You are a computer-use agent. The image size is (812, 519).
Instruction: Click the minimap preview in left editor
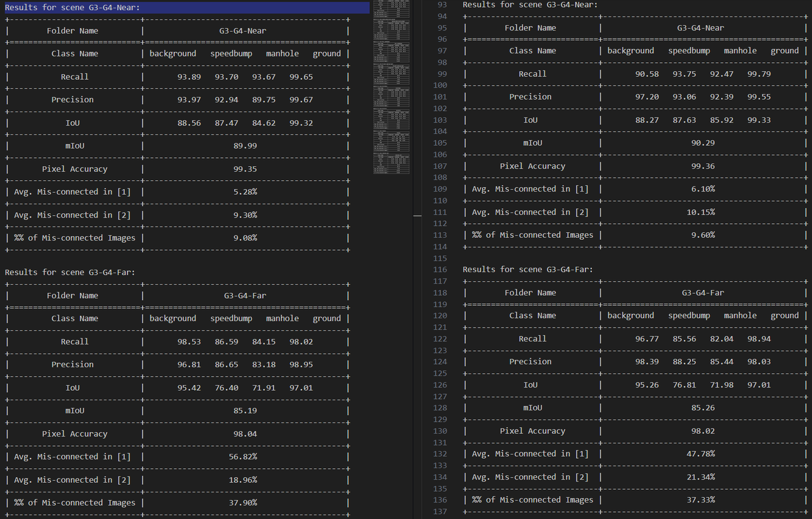pos(391,86)
